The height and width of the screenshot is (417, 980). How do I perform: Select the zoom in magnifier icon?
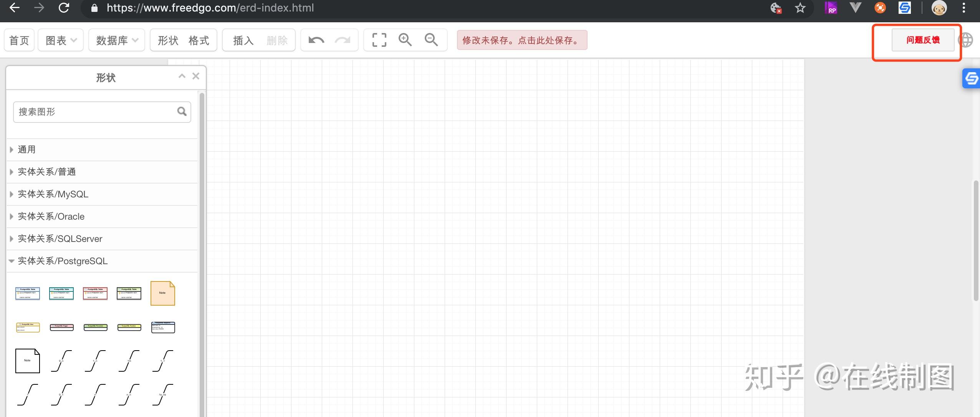click(x=404, y=40)
